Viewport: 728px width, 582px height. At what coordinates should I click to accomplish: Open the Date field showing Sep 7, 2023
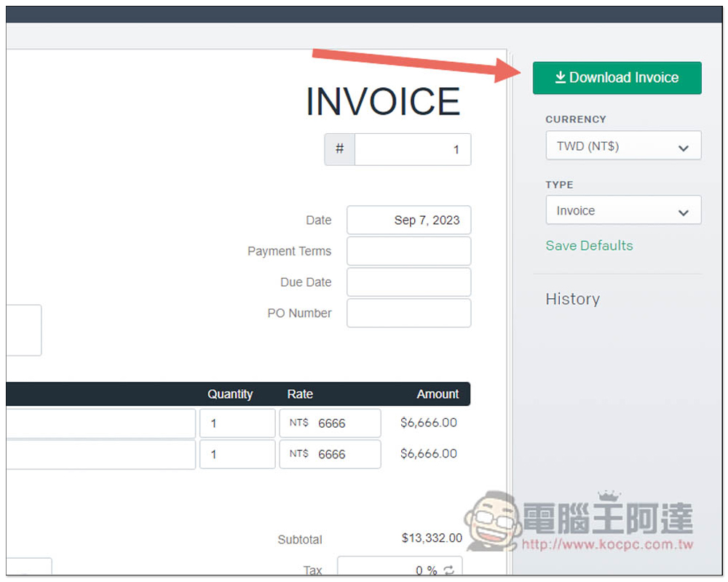(x=408, y=220)
